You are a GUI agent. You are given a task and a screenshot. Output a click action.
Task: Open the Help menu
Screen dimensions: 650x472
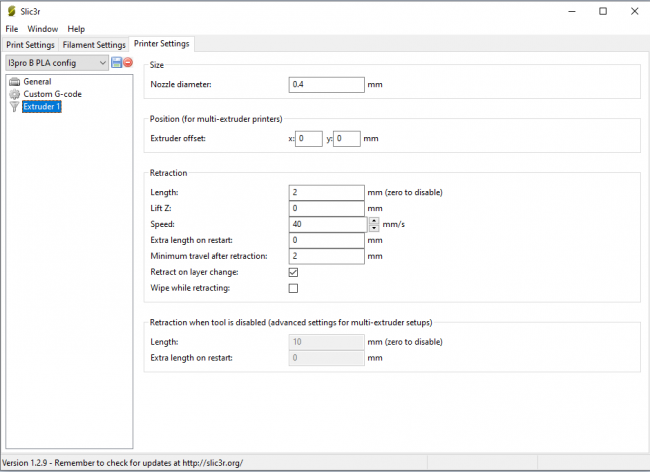[x=76, y=29]
